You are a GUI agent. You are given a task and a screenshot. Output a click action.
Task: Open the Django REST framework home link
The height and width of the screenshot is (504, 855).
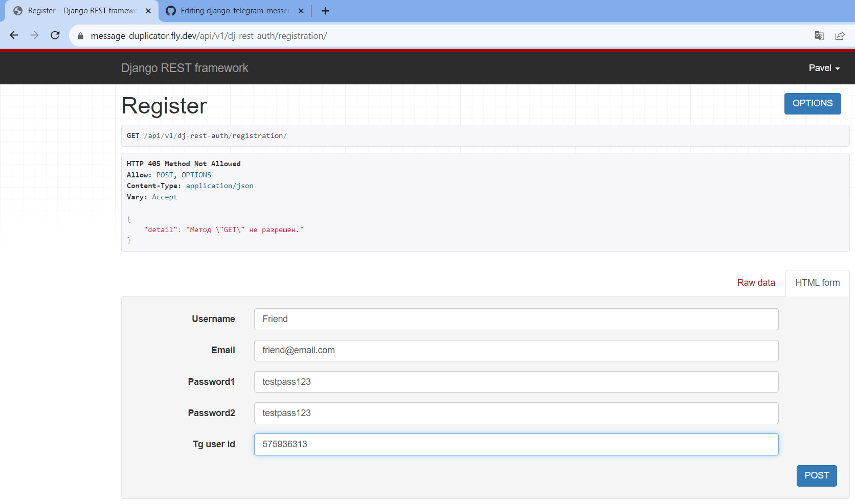click(185, 68)
